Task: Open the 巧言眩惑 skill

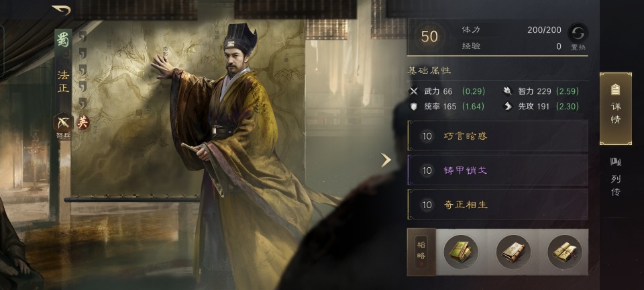Action: (497, 136)
